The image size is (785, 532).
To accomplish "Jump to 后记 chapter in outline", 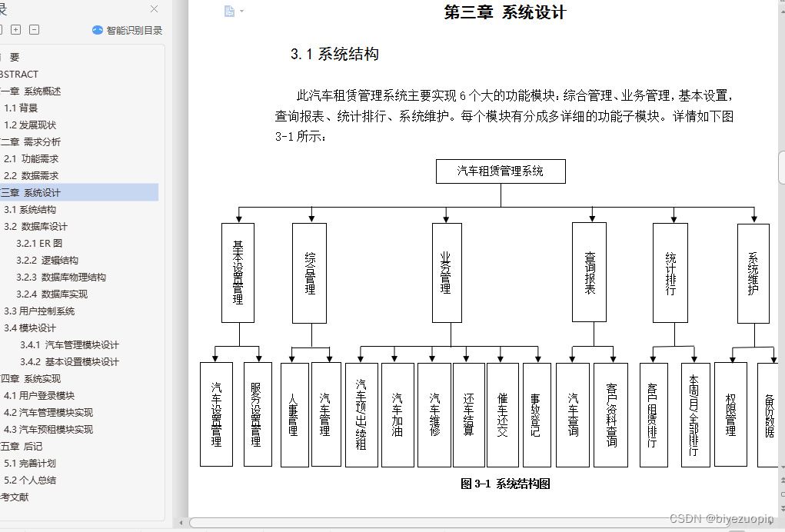I will click(x=21, y=447).
